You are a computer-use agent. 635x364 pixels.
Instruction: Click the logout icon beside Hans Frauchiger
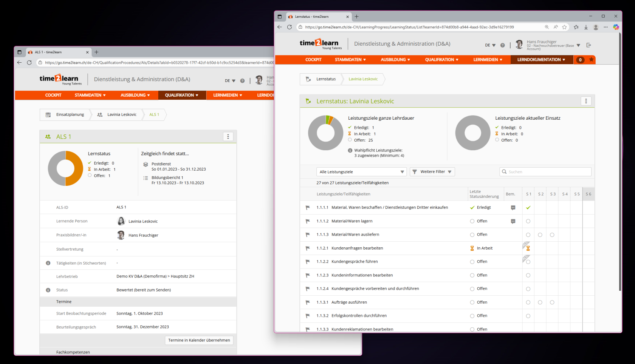[589, 45]
